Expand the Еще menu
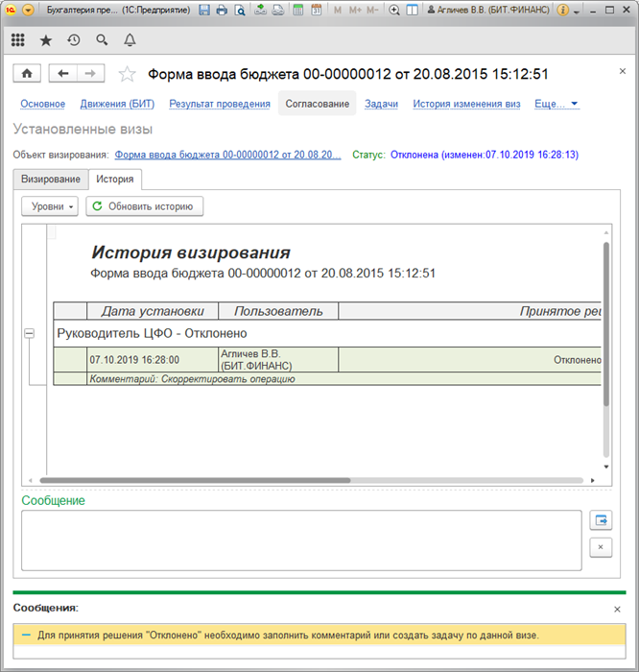Image resolution: width=639 pixels, height=672 pixels. point(556,104)
